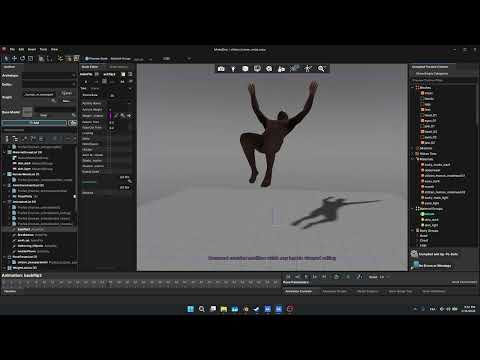Open the Windows taskbar search icon
The width and height of the screenshot is (480, 360).
tap(202, 309)
